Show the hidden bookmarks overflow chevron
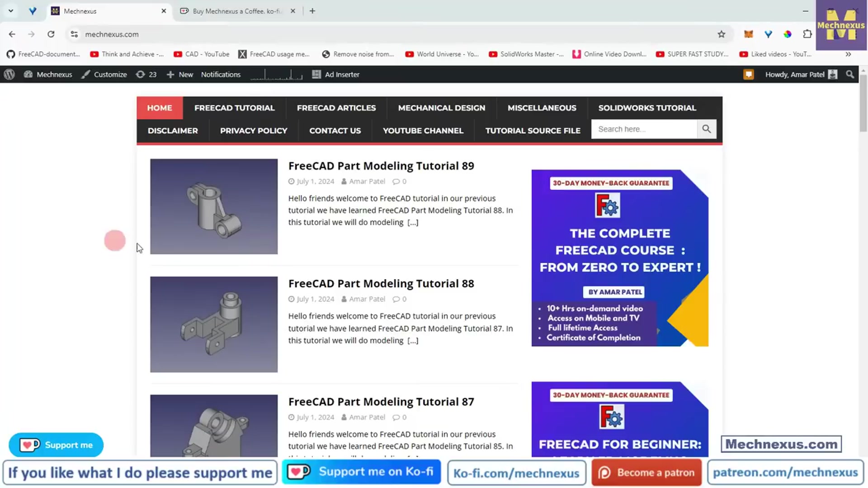Viewport: 868px width, 488px height. click(x=848, y=54)
